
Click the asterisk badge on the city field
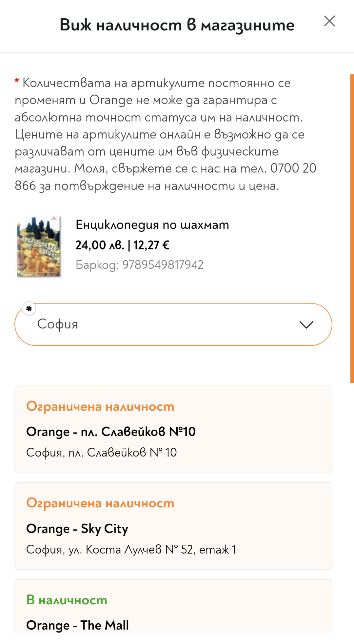pyautogui.click(x=29, y=308)
